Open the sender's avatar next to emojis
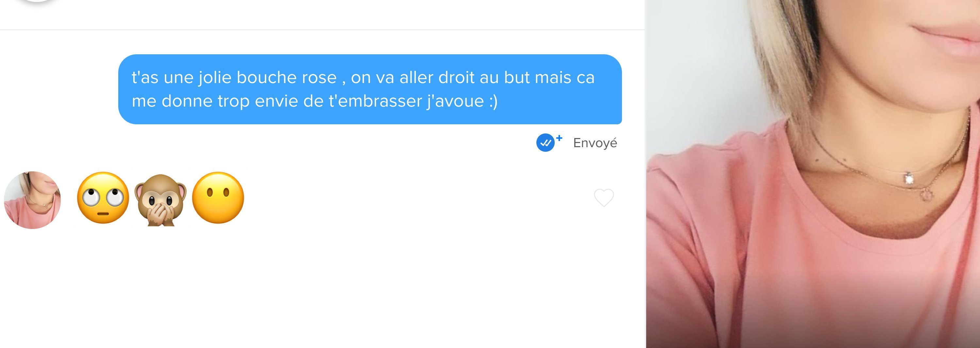Viewport: 980px width, 348px height. pyautogui.click(x=32, y=200)
